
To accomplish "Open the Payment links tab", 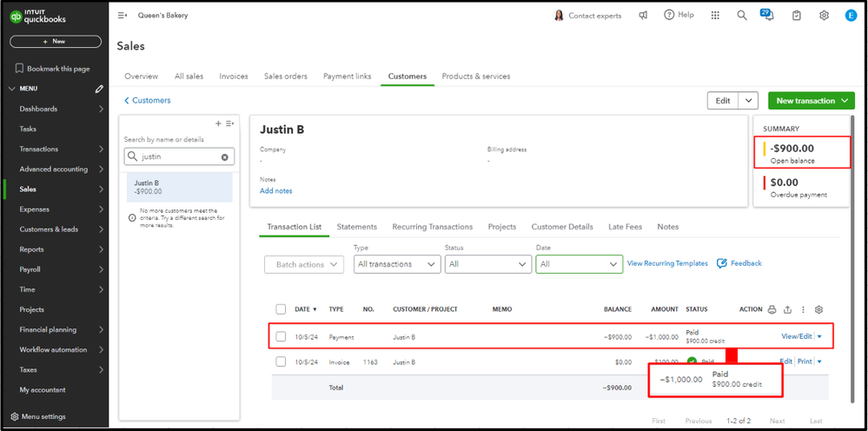I will point(347,76).
